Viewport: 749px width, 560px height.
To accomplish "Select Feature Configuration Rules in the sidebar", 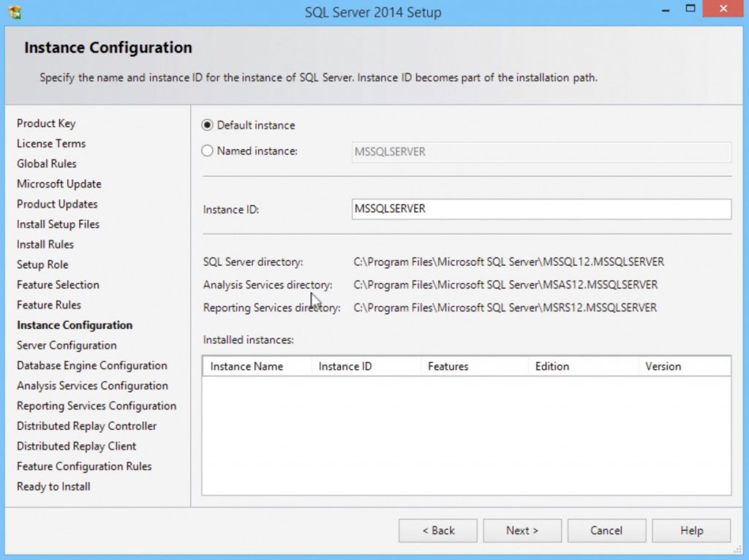I will click(x=84, y=466).
